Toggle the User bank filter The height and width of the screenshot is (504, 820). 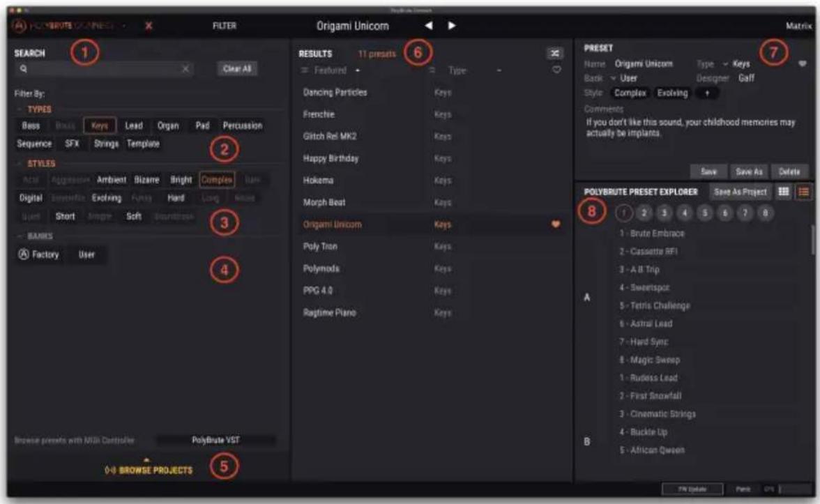(x=86, y=254)
